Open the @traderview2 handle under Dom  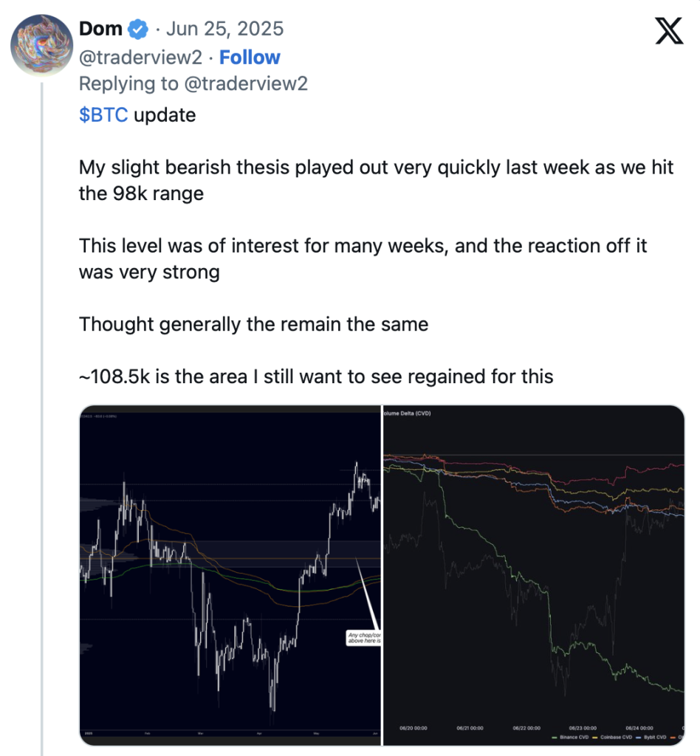click(x=140, y=58)
